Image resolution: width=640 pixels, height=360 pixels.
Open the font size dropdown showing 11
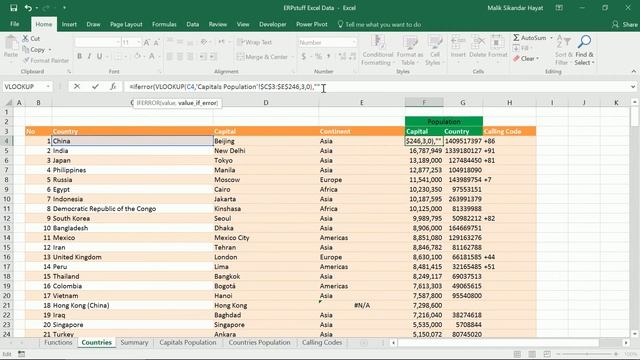[138, 42]
